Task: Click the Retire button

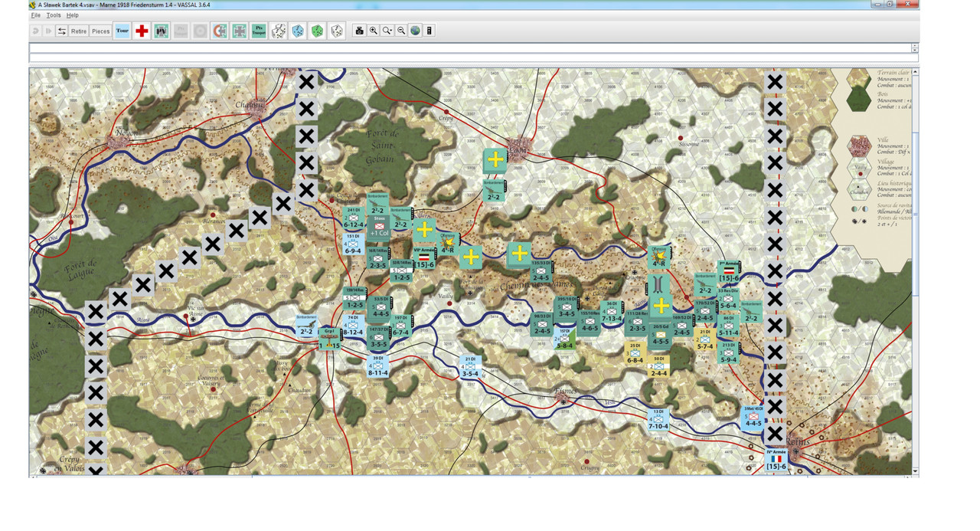Action: click(79, 31)
